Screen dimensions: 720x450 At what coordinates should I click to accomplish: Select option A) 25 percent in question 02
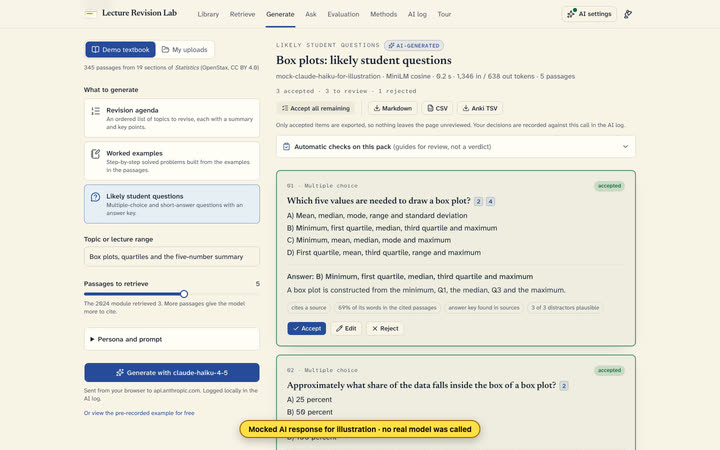[x=309, y=399]
